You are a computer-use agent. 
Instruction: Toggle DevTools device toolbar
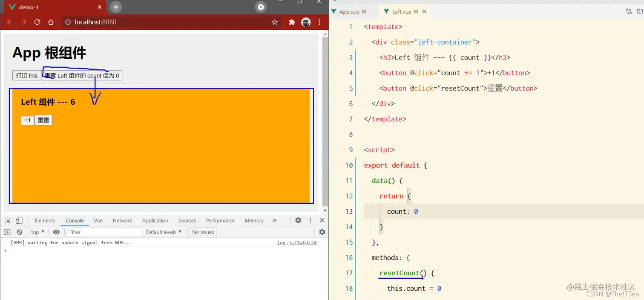[x=19, y=220]
